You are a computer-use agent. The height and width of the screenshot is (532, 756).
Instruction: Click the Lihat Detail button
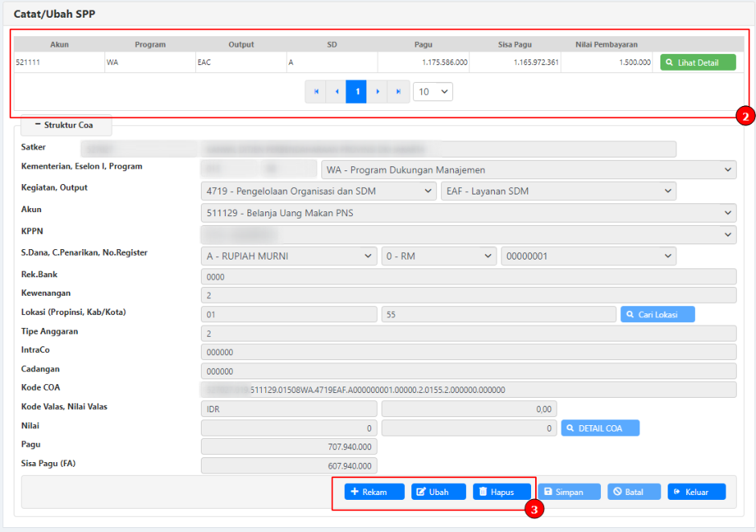pyautogui.click(x=697, y=63)
